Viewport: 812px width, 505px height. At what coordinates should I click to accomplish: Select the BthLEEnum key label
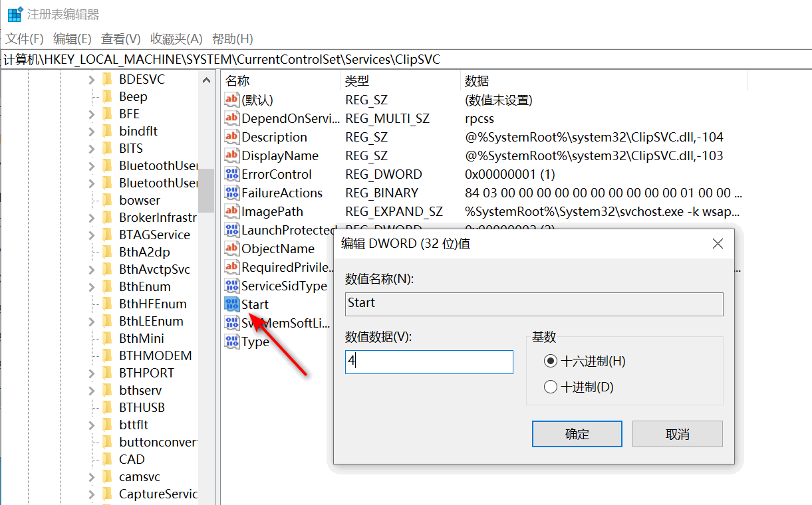151,321
